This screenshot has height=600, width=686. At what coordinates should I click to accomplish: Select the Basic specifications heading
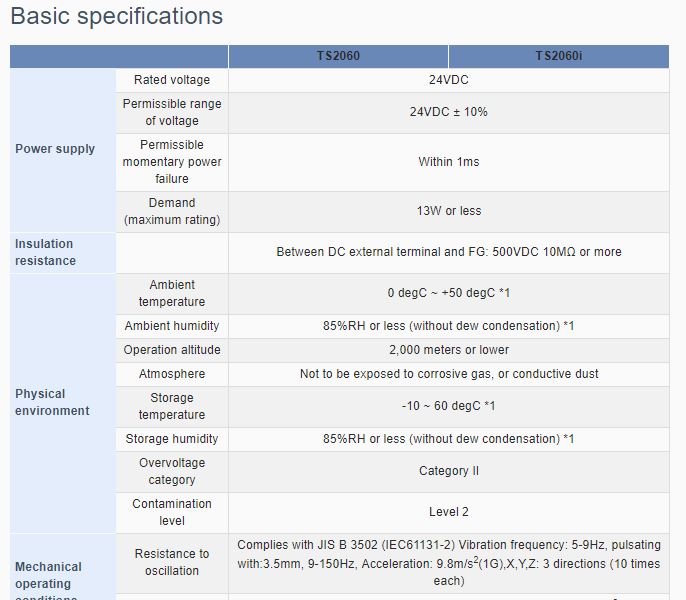[x=117, y=16]
